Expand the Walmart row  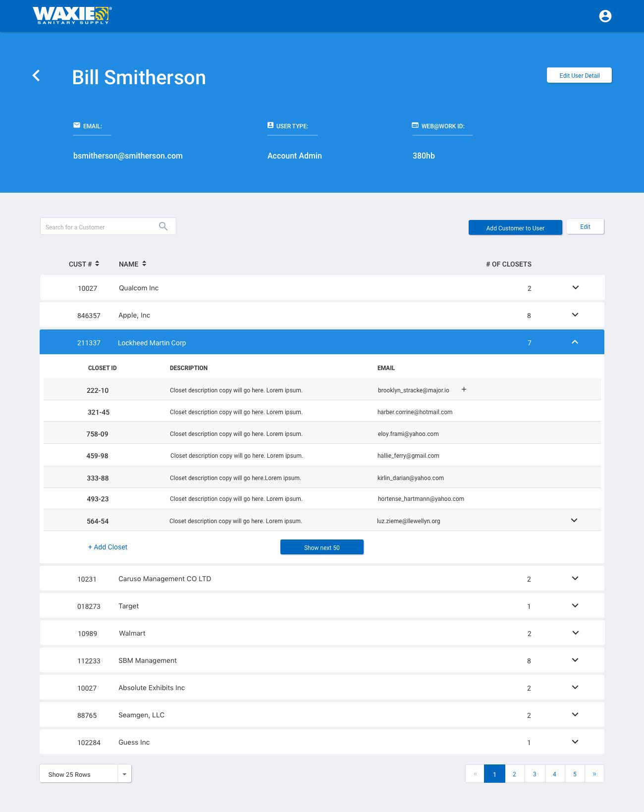pos(575,633)
